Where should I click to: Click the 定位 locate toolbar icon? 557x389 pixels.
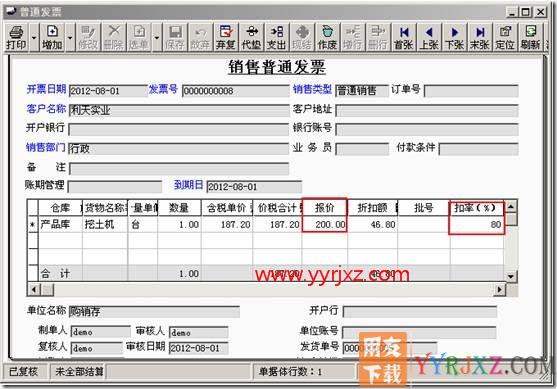point(505,38)
